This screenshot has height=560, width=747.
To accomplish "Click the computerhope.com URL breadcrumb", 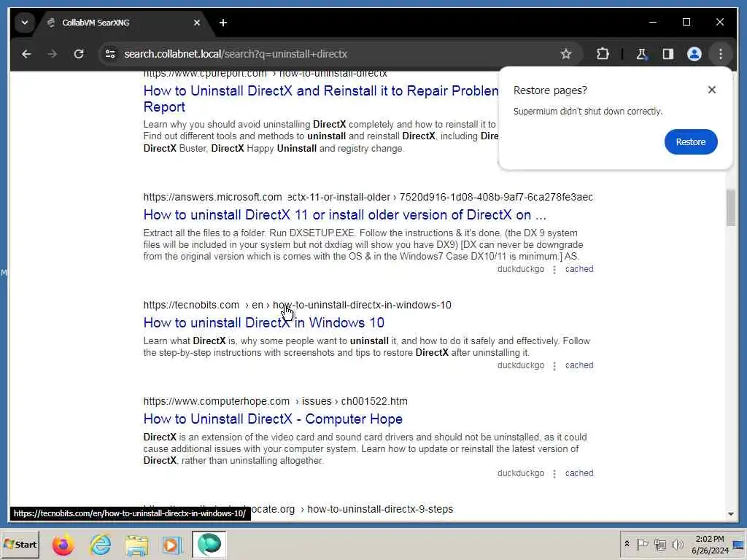I will (x=275, y=401).
